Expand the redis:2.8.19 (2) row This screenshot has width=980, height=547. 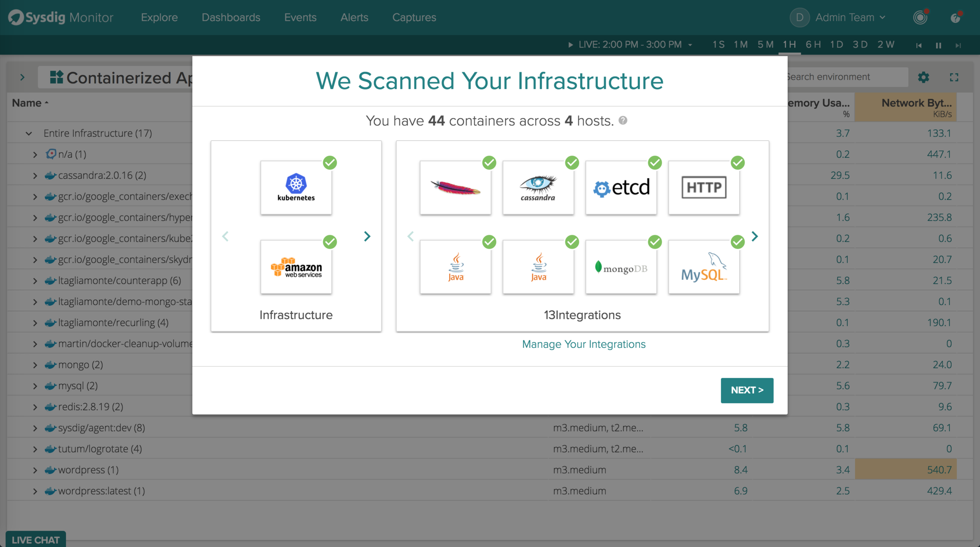coord(35,407)
